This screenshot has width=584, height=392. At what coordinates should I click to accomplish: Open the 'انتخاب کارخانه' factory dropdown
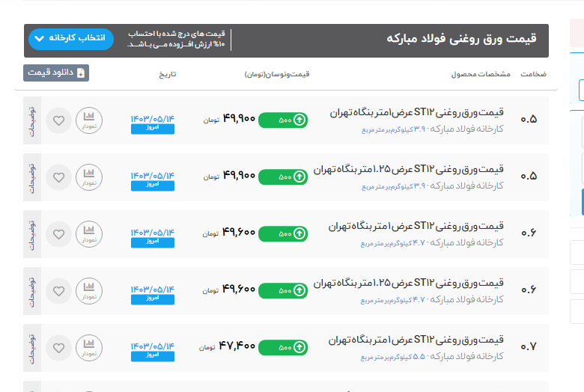coord(70,38)
